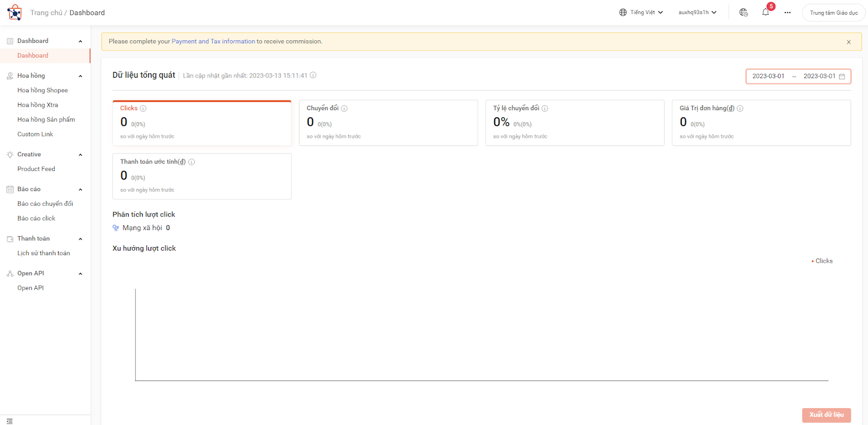Click end date field in range picker
The height and width of the screenshot is (425, 868).
point(819,77)
